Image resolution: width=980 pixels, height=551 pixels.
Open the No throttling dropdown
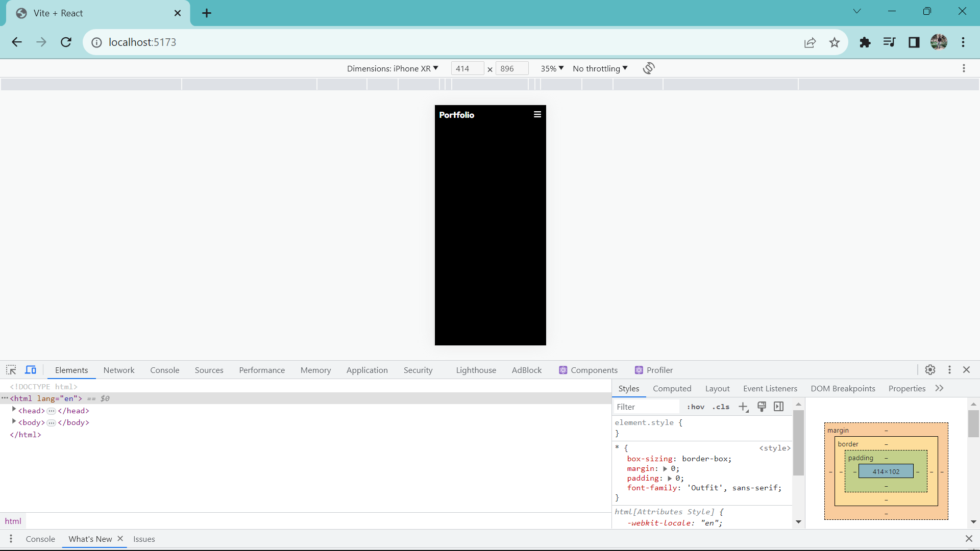600,68
